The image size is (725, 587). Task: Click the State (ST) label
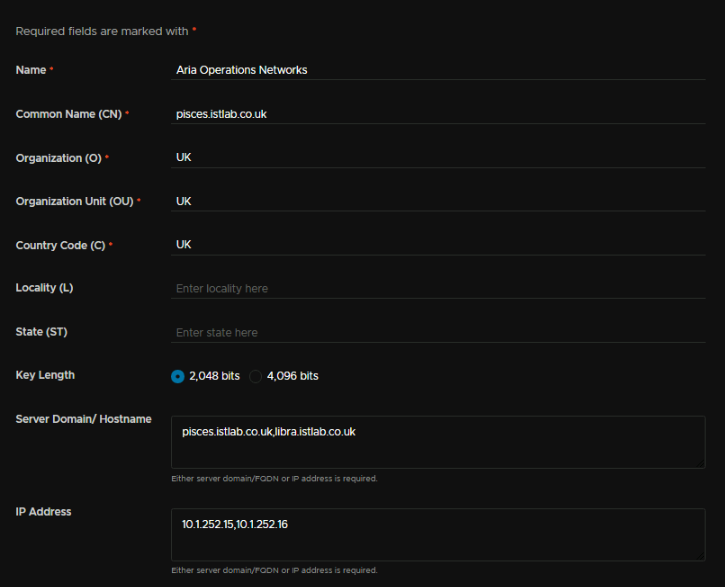(41, 332)
